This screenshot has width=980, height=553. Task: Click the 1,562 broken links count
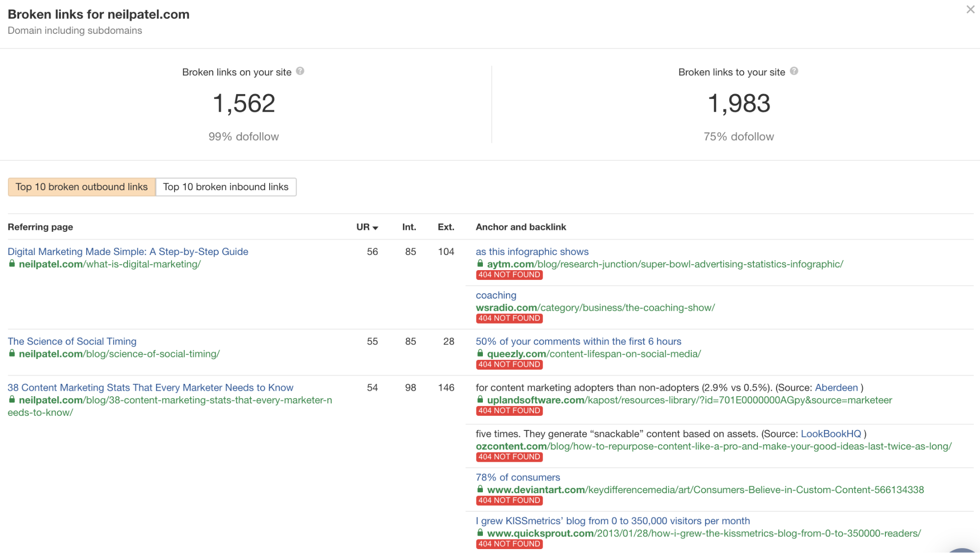244,104
